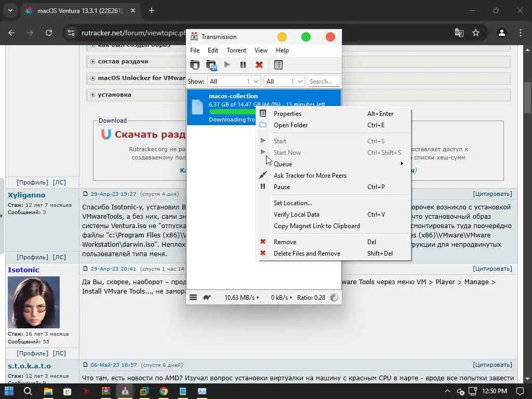Open the 0 kB/s upload speed dropdown

point(281,298)
